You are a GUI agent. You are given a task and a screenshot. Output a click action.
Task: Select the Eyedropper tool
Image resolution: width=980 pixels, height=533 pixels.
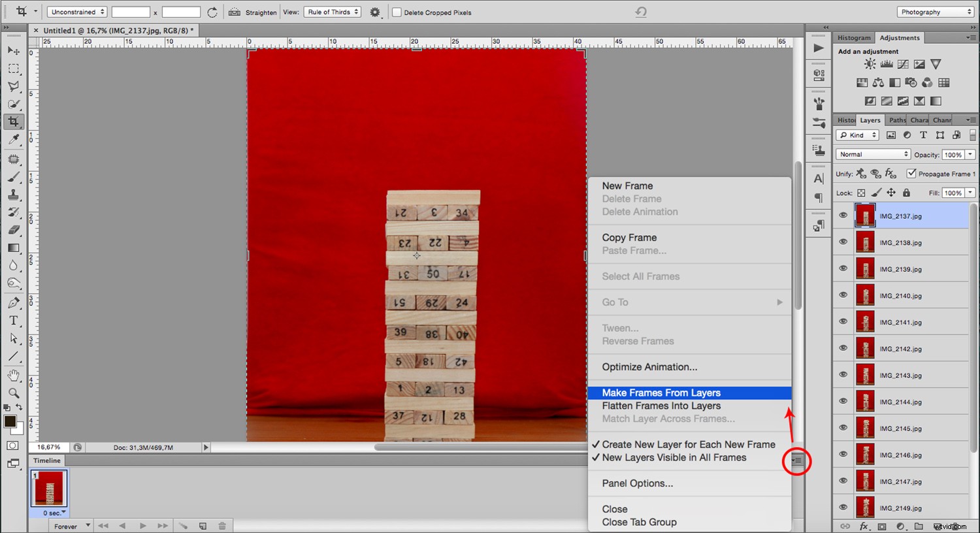[x=14, y=139]
